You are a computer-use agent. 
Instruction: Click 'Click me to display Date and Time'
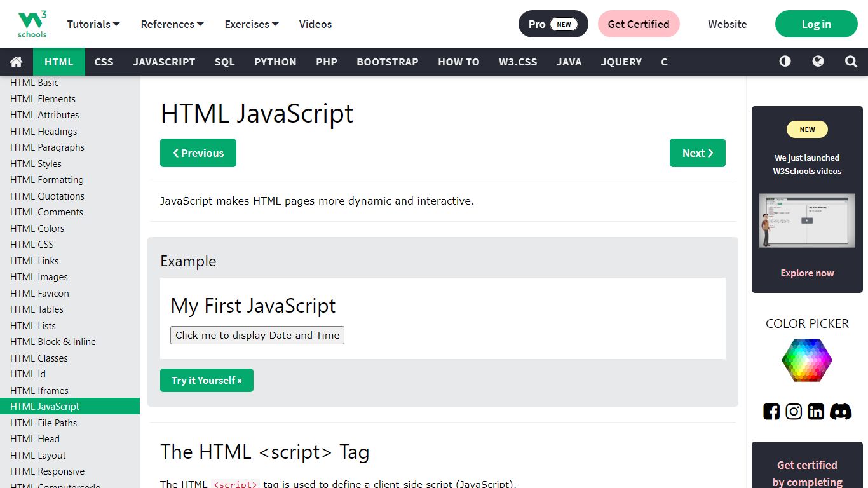(257, 335)
